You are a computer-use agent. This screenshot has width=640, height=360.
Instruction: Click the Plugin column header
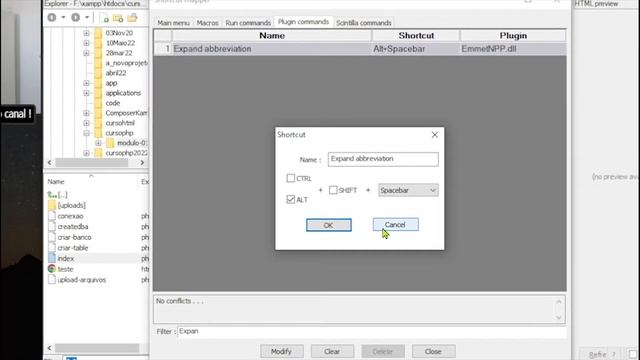513,36
